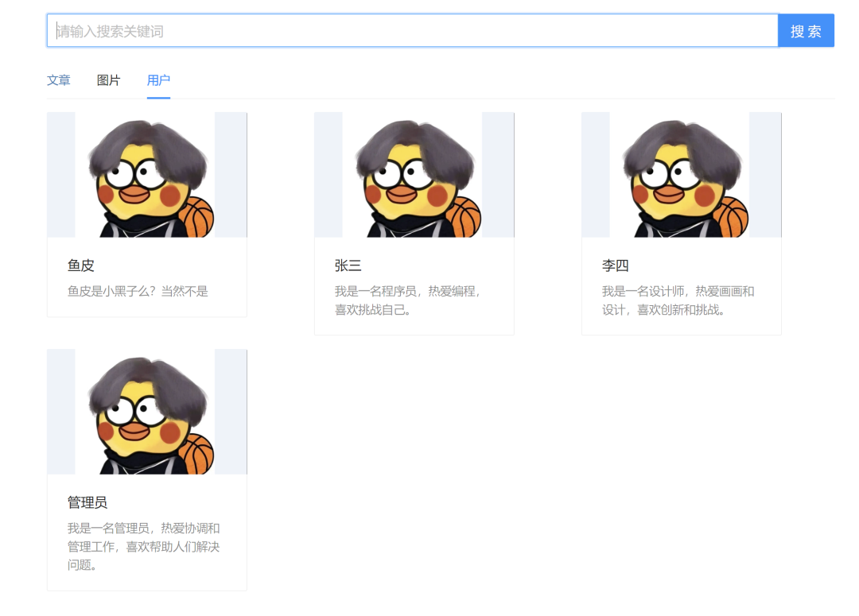
Task: Click the user name 管理员
Action: pos(87,502)
